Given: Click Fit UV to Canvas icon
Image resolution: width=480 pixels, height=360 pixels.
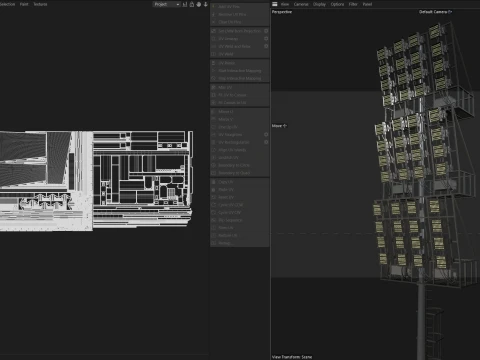Looking at the screenshot, I should pos(214,95).
